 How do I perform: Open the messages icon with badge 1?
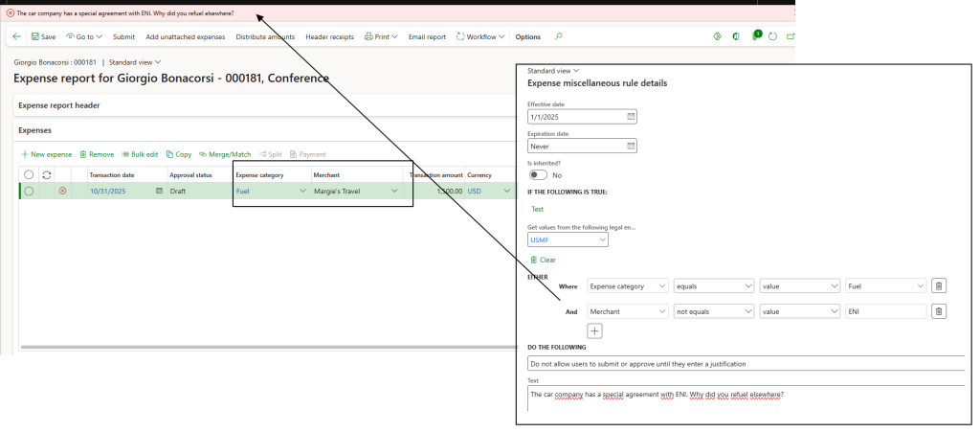[x=755, y=36]
